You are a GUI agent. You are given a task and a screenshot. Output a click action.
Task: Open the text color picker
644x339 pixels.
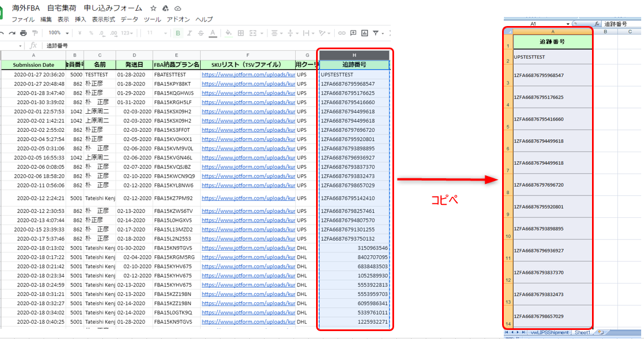[213, 33]
